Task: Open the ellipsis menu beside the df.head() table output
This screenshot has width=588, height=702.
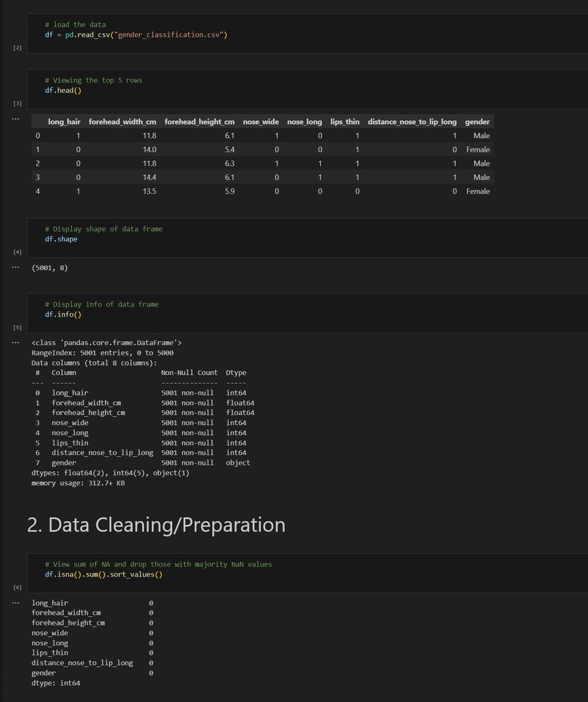Action: (x=16, y=118)
